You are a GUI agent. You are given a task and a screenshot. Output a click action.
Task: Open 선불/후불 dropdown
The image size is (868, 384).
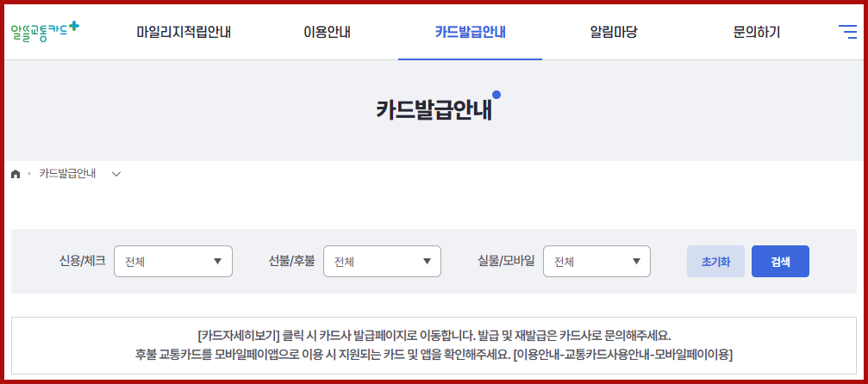pyautogui.click(x=382, y=261)
